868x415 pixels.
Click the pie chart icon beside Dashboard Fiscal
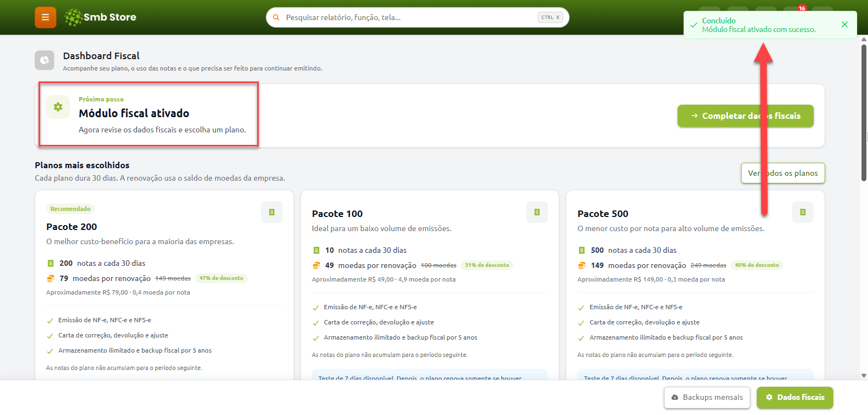(44, 60)
